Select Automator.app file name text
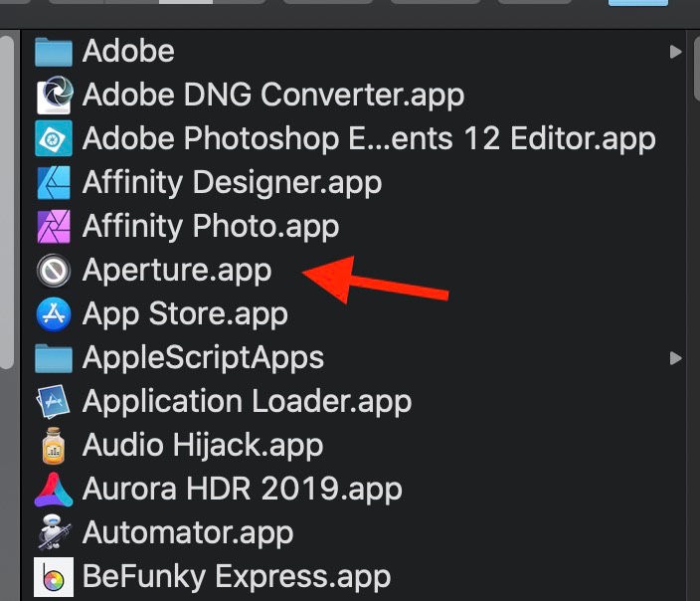Screen dimensions: 700x601 click(188, 533)
